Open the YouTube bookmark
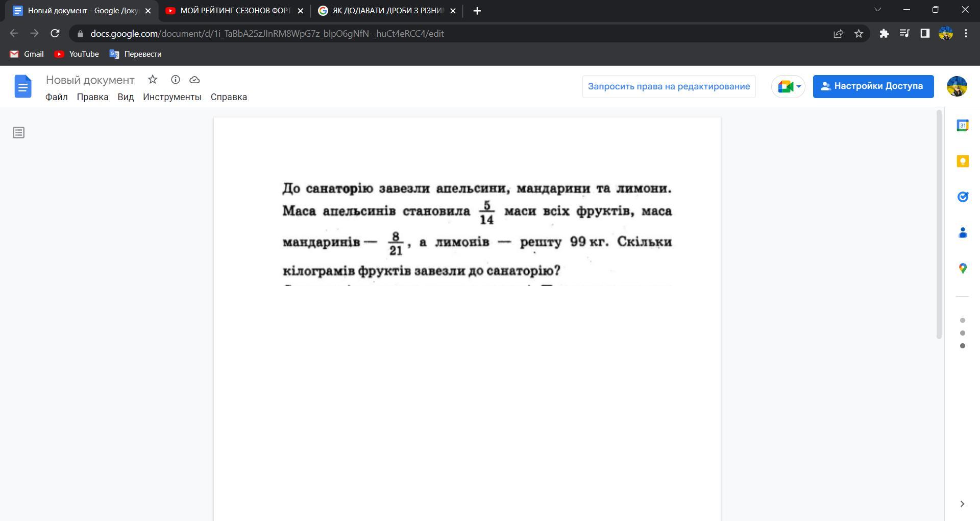 pos(77,54)
